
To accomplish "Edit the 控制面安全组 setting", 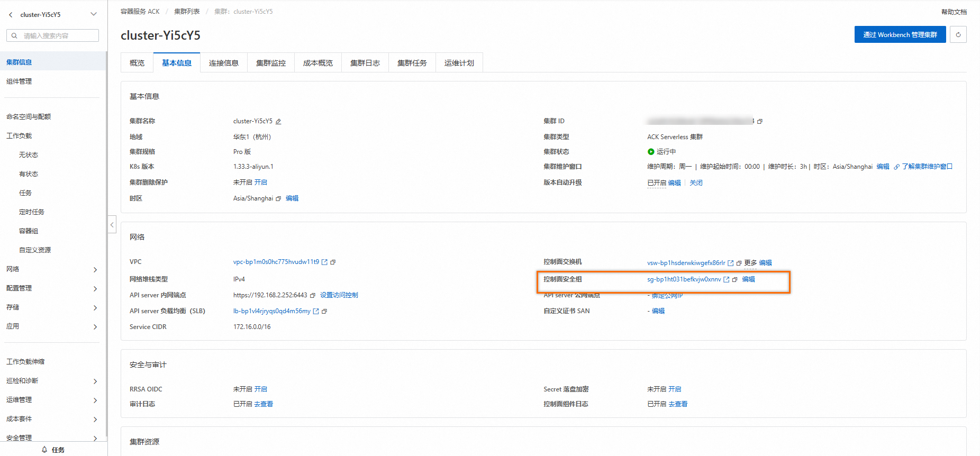I will [x=748, y=279].
